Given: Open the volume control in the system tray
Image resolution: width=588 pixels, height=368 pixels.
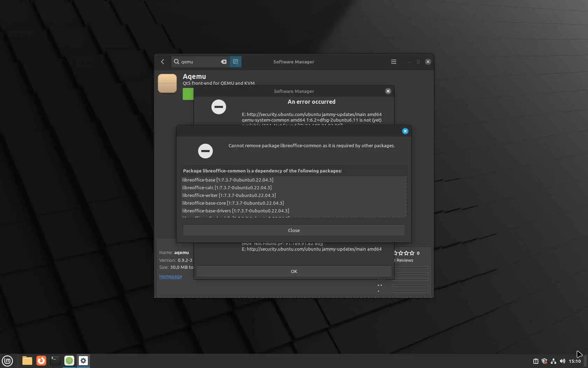Looking at the screenshot, I should pos(562,361).
